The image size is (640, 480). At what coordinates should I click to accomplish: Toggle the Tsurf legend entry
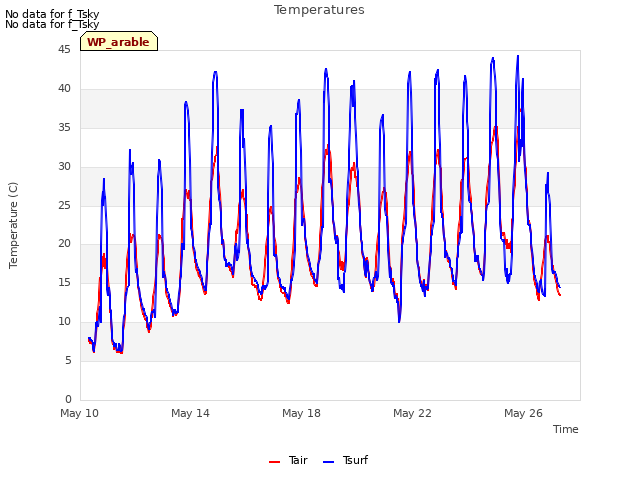point(345,460)
